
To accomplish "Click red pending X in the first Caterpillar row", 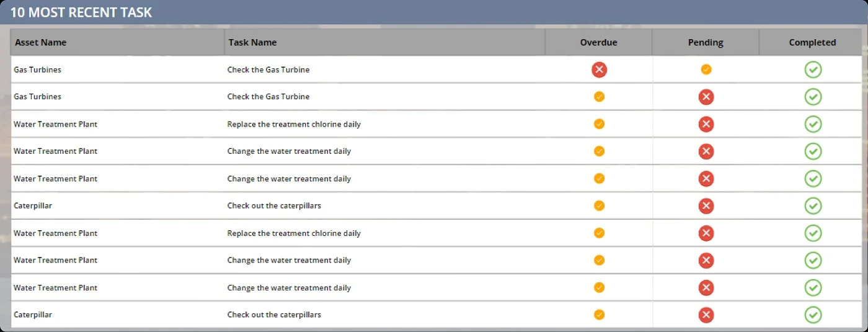I will [706, 206].
